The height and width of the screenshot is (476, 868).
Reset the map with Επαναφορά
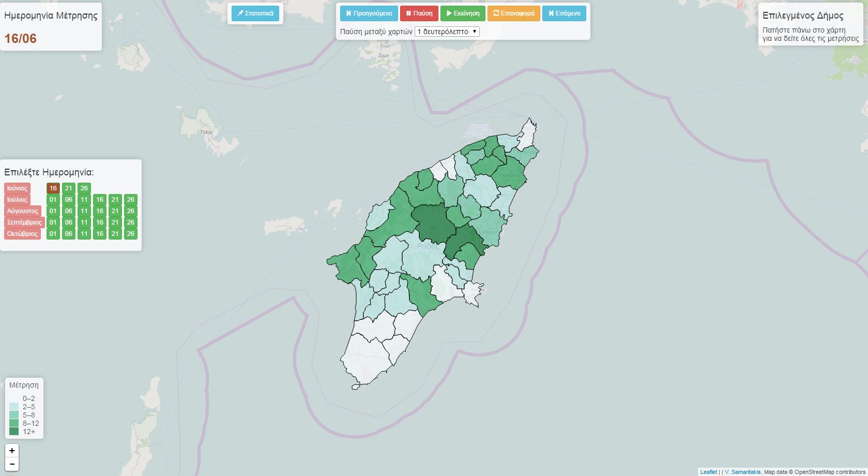point(513,13)
